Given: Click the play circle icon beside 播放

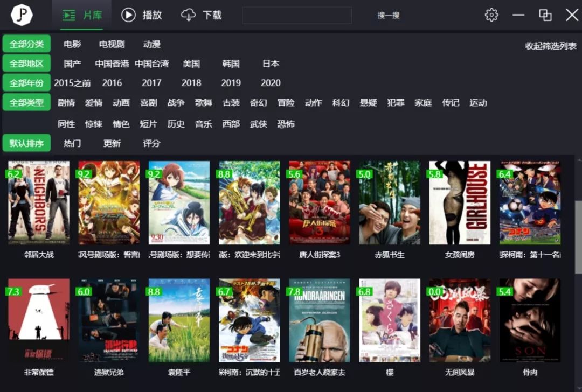Looking at the screenshot, I should click(x=128, y=15).
